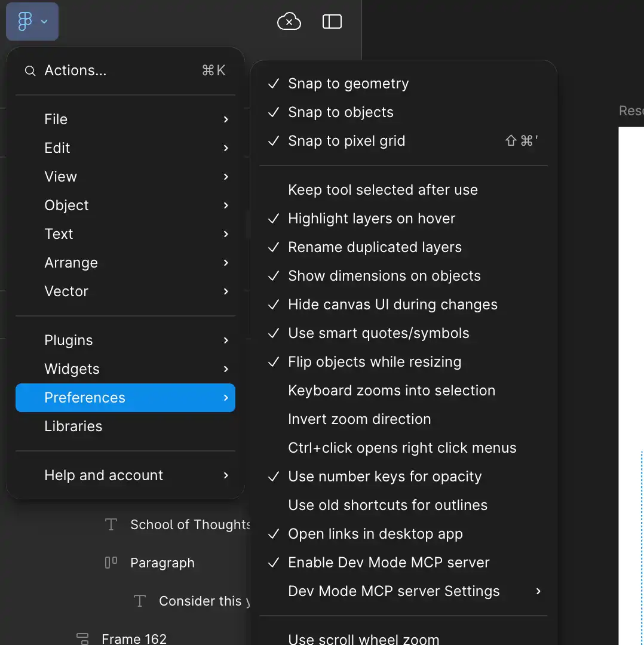
Task: Expand the Edit submenu
Action: [x=125, y=148]
